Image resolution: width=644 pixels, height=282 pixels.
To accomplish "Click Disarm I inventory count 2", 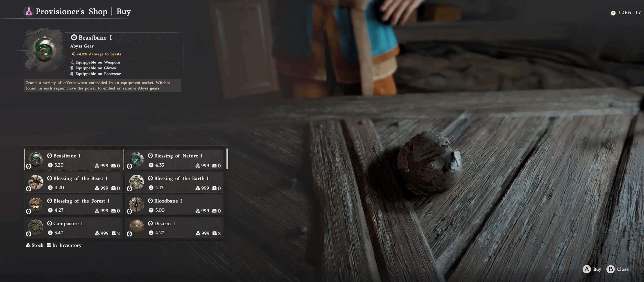I will pos(219,233).
